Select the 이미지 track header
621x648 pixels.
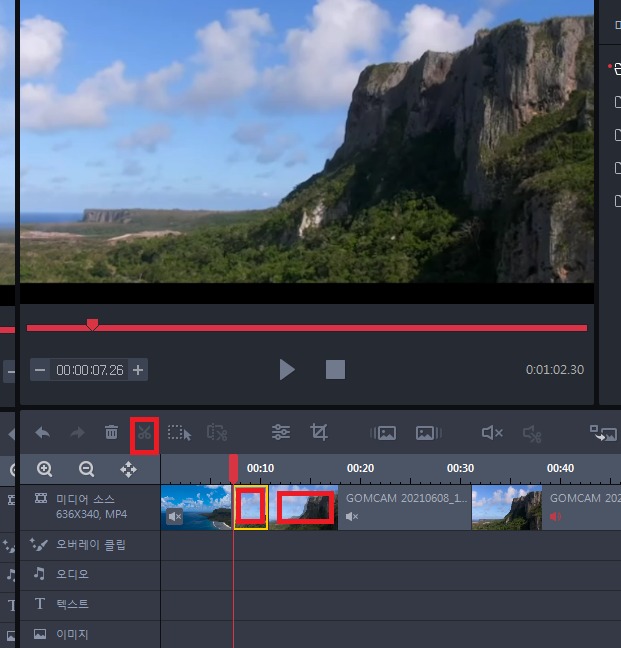(90, 634)
